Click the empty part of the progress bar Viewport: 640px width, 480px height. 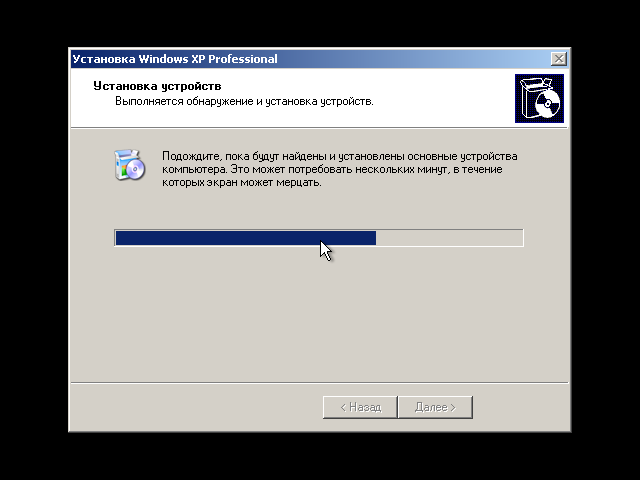[449, 238]
